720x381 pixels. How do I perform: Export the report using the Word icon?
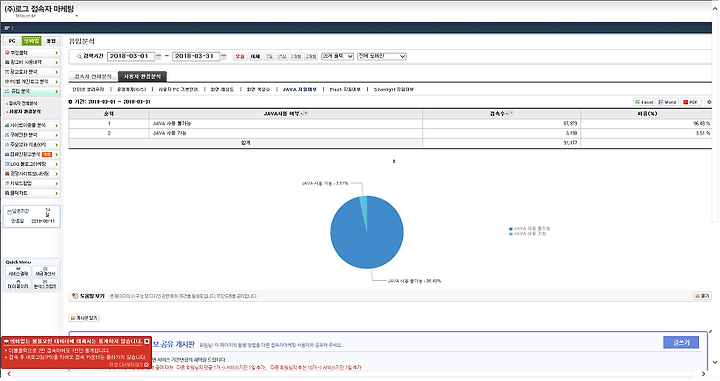[667, 102]
